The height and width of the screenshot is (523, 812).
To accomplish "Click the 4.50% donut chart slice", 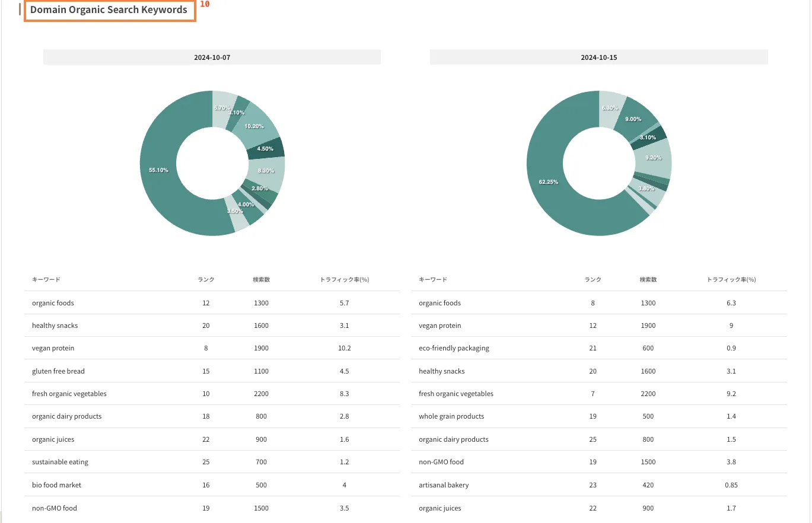I will [x=265, y=149].
